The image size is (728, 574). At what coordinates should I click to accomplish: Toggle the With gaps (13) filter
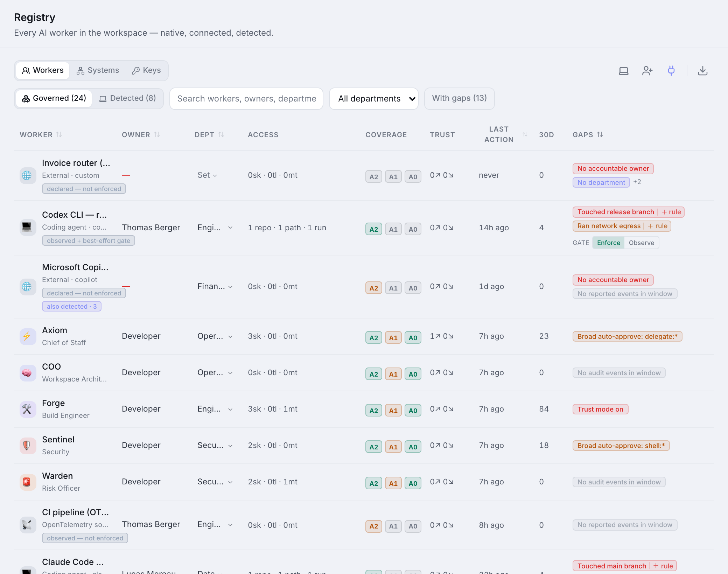[459, 98]
